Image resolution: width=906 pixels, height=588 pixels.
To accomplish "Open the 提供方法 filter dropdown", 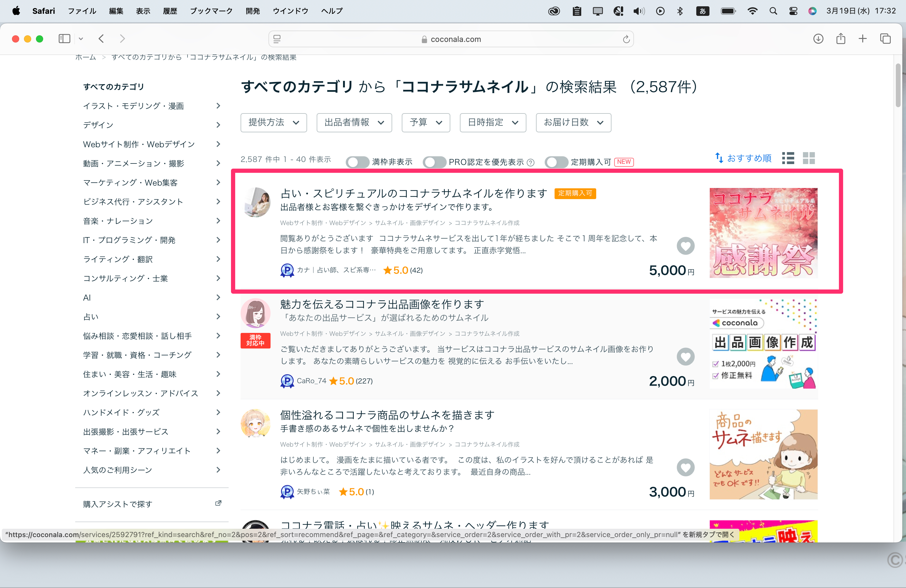I will point(274,122).
